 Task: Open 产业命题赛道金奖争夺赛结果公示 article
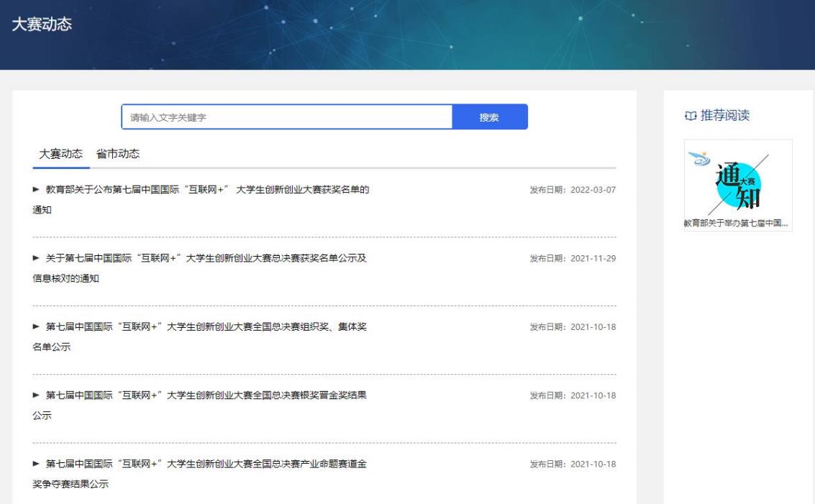[207, 464]
